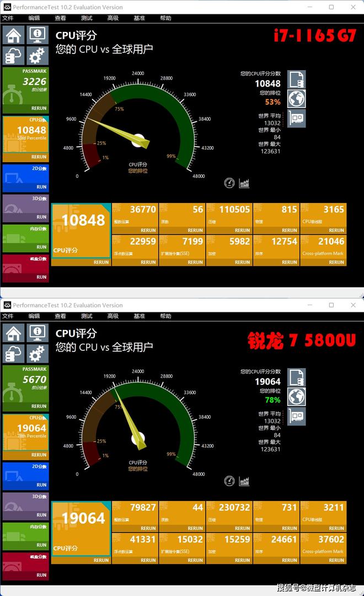Run the 3D test in the Ryzen 5800U window
Image resolution: width=364 pixels, height=596 pixels.
coord(41,515)
